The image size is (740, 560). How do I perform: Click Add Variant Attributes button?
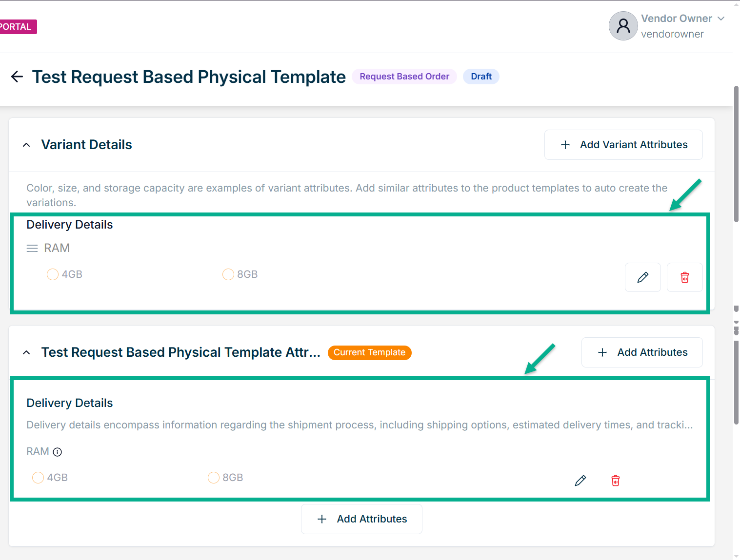(623, 145)
